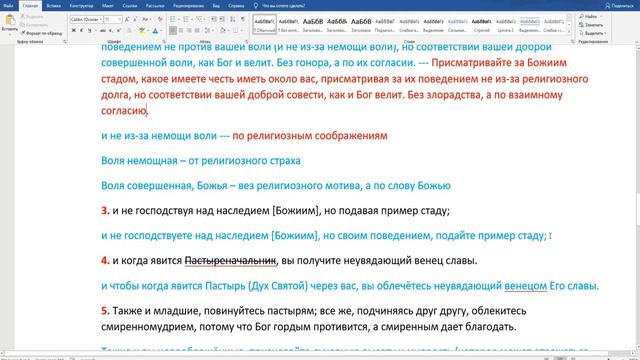Toggle show paragraph marks

click(x=243, y=20)
